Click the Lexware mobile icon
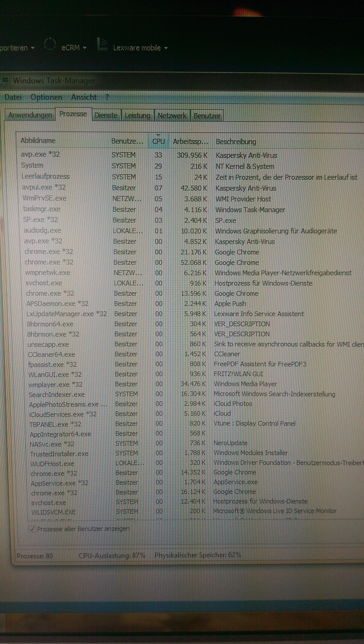364x644 pixels. [x=102, y=44]
